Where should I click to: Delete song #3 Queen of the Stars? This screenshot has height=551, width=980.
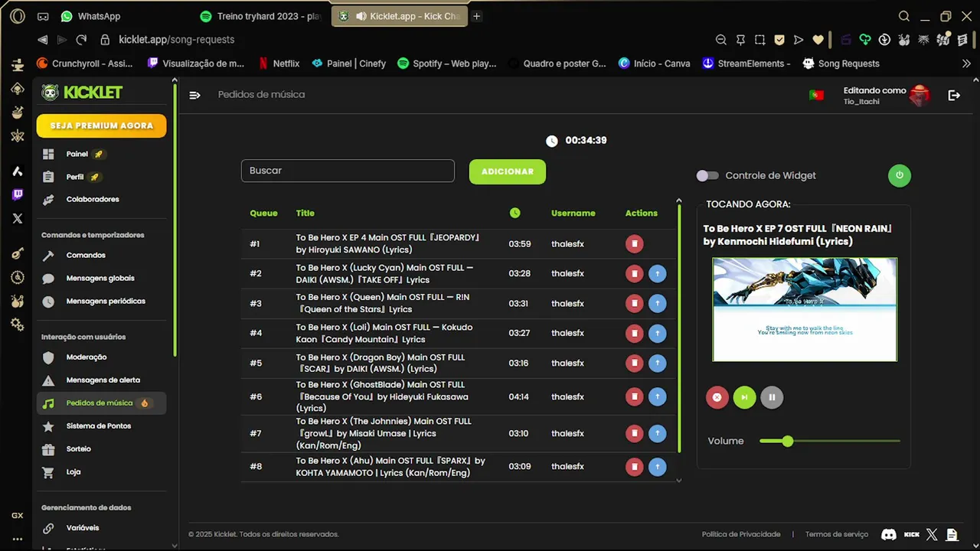point(634,304)
